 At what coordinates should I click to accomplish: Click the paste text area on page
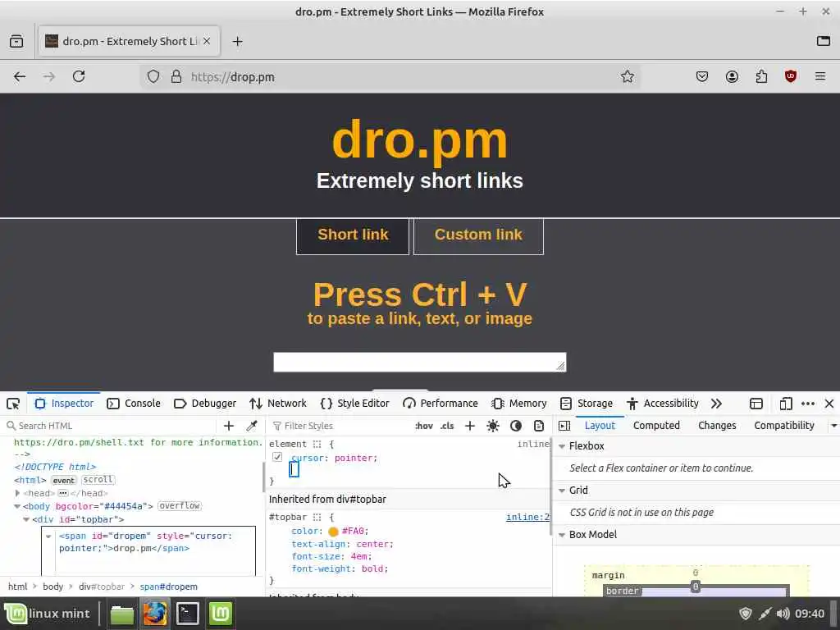tap(419, 362)
